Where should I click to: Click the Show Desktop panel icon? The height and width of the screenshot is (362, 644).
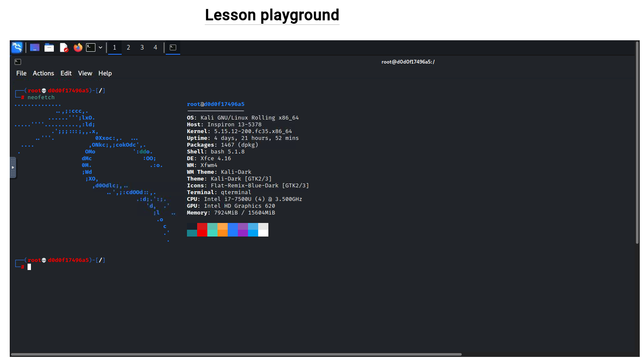click(35, 47)
